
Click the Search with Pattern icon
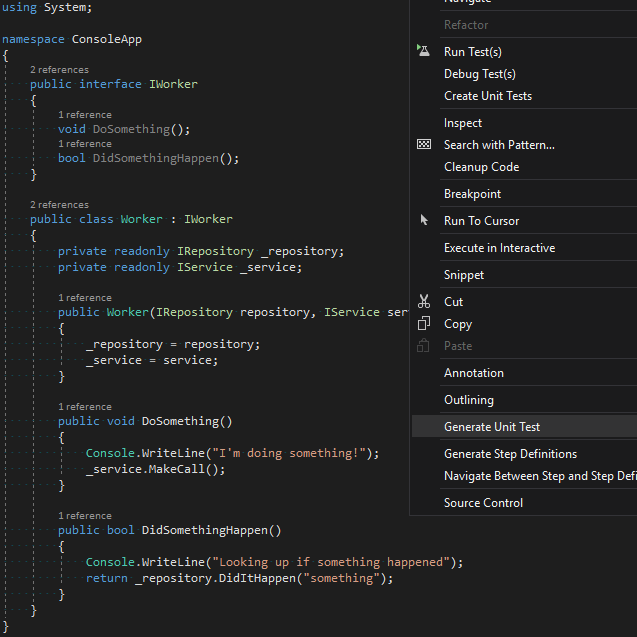tap(424, 144)
